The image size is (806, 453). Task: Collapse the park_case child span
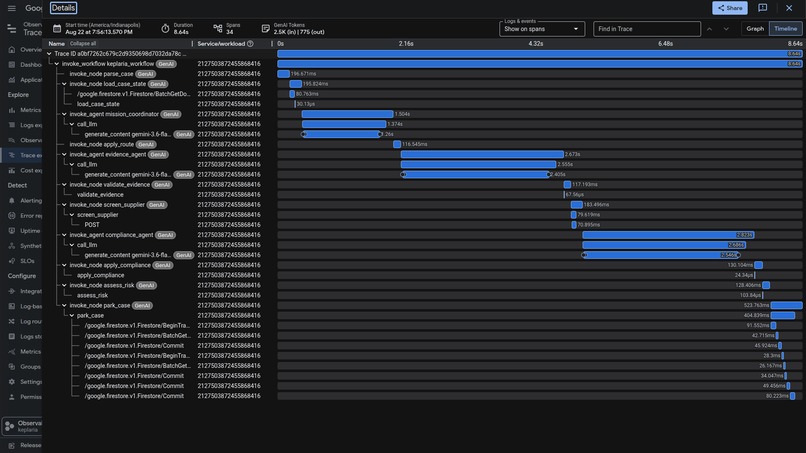72,315
